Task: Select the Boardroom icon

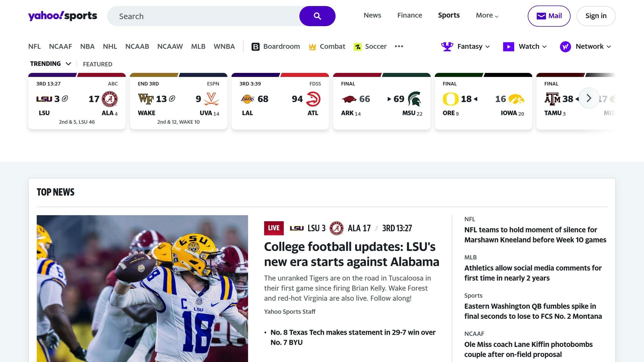Action: (x=255, y=46)
